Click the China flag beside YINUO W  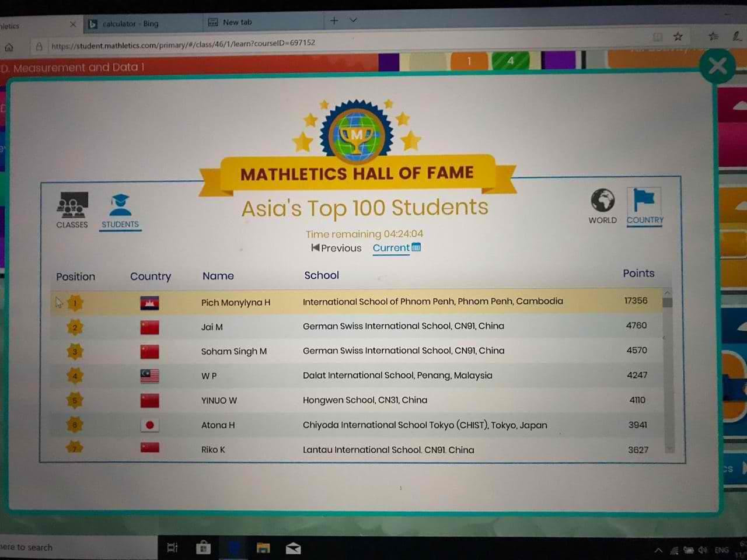(x=149, y=401)
